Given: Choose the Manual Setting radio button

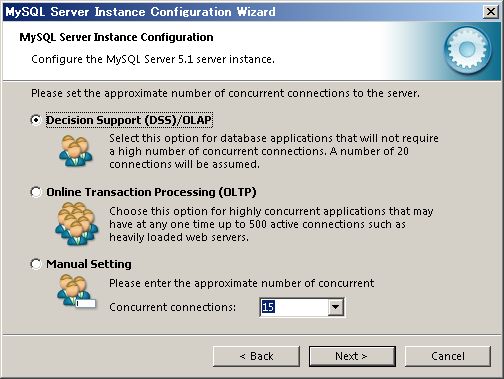Looking at the screenshot, I should point(36,264).
